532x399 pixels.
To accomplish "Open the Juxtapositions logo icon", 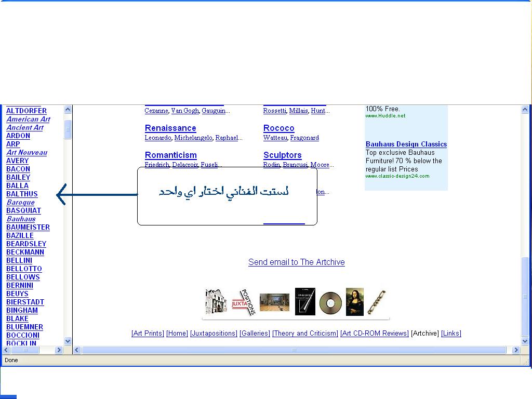I will [244, 302].
